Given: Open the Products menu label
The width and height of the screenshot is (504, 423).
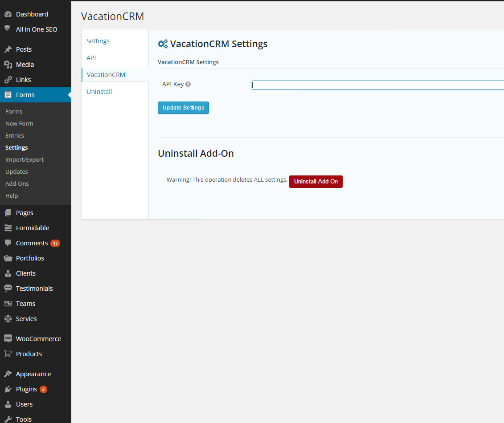Looking at the screenshot, I should coord(29,354).
